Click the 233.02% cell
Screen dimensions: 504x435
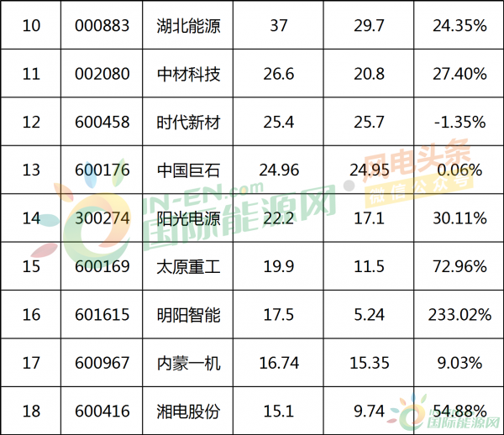[459, 315]
